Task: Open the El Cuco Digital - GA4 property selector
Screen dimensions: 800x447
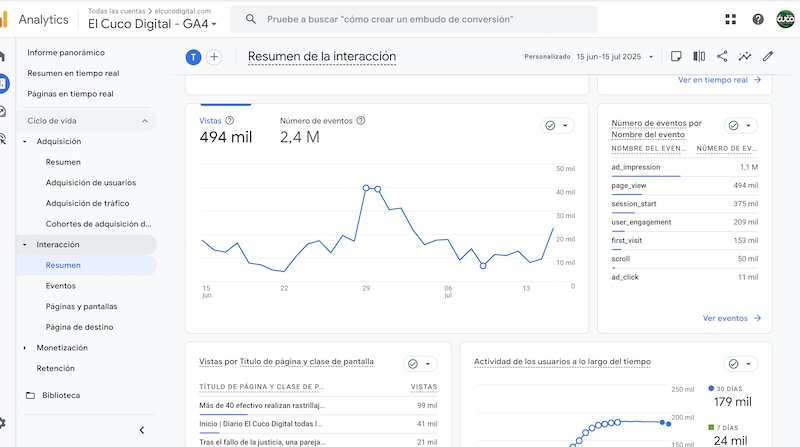Action: tap(152, 23)
